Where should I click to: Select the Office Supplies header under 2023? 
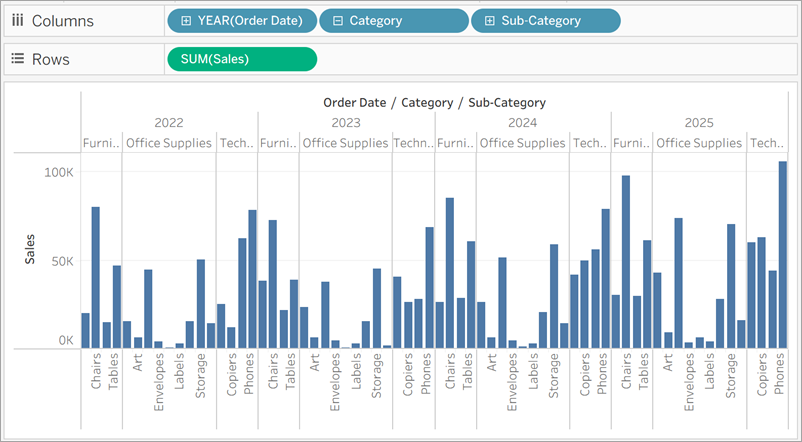(345, 143)
